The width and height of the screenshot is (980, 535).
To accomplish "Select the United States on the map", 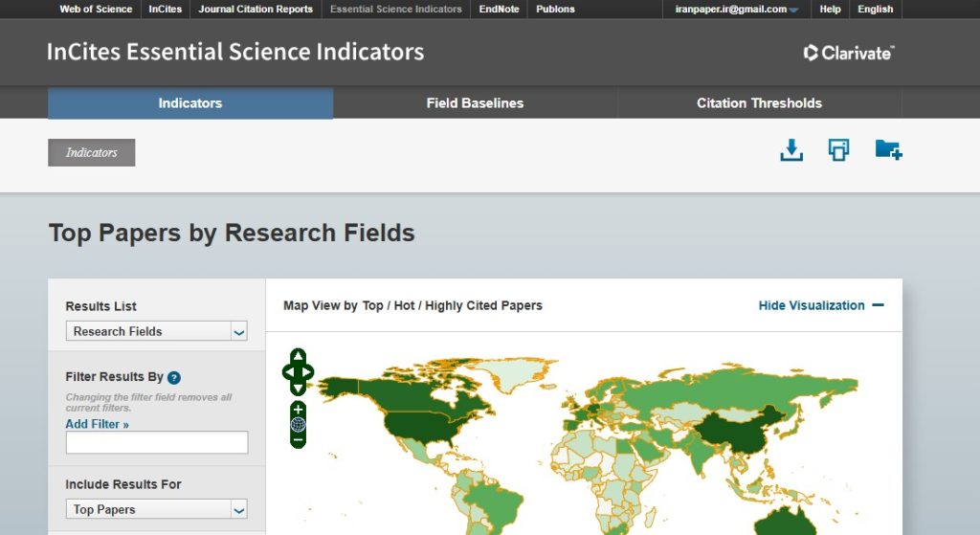I will click(422, 428).
